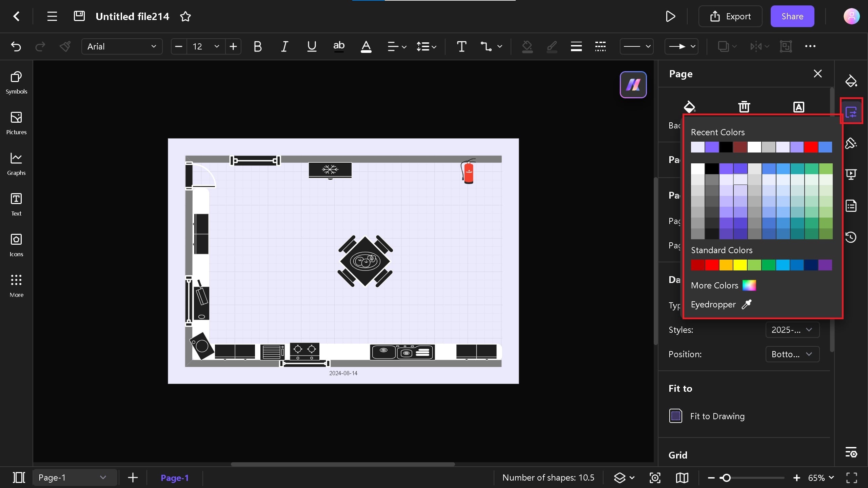Open the line type dropdown

point(636,46)
